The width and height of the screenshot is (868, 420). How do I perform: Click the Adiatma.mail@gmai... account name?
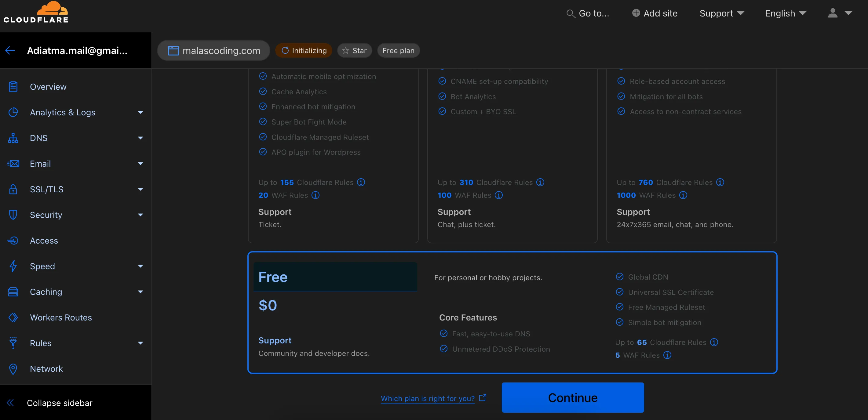coord(77,51)
